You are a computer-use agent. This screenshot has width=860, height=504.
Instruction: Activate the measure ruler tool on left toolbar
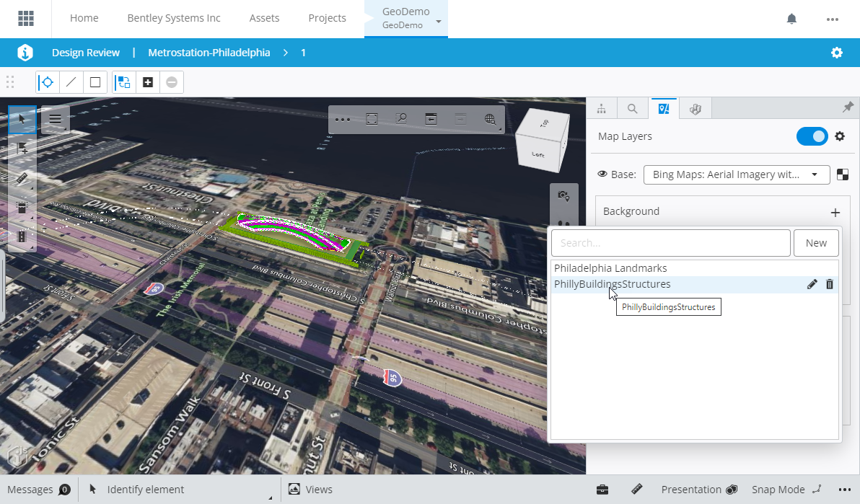(x=22, y=178)
